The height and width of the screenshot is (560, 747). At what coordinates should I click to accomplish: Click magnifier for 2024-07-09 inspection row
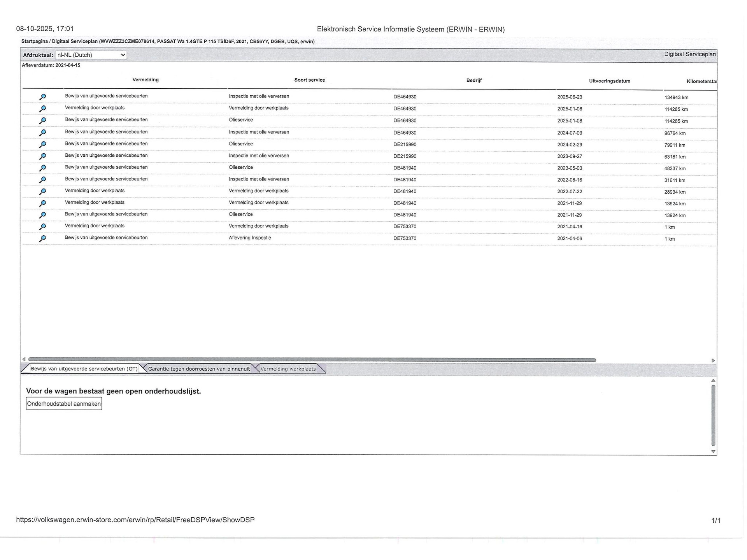43,133
